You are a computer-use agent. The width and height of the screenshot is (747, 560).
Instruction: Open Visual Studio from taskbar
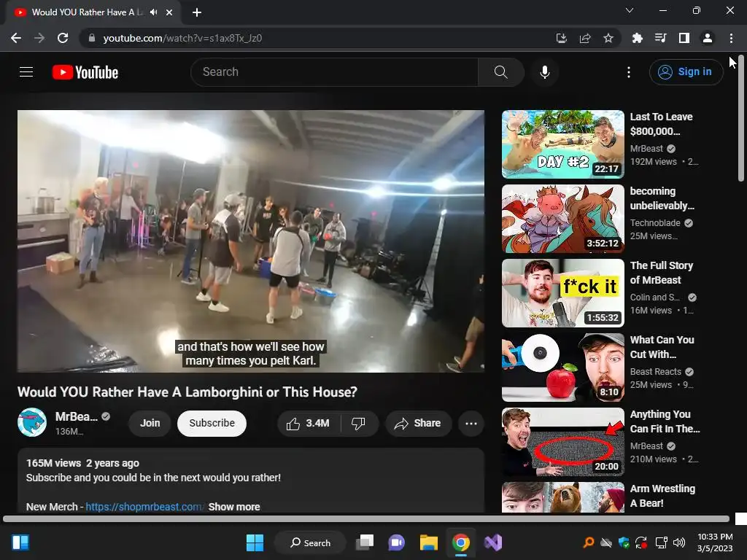[493, 542]
